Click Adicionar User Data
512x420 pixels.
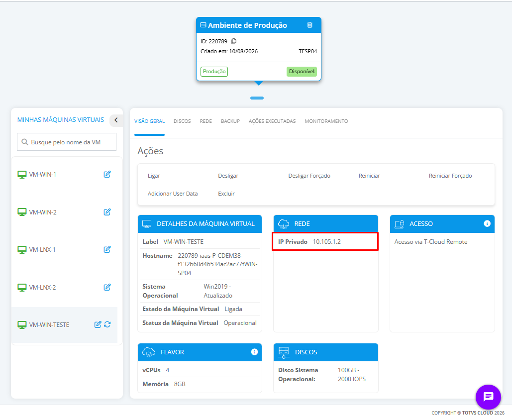(173, 194)
